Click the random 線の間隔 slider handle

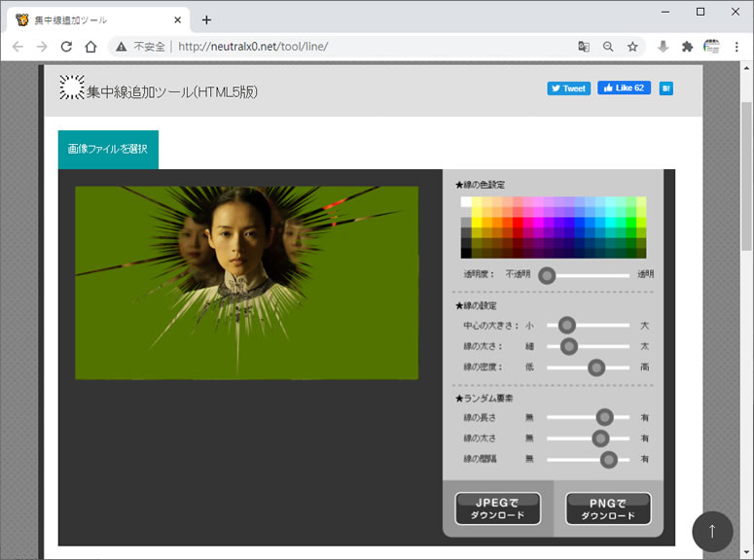(x=609, y=460)
